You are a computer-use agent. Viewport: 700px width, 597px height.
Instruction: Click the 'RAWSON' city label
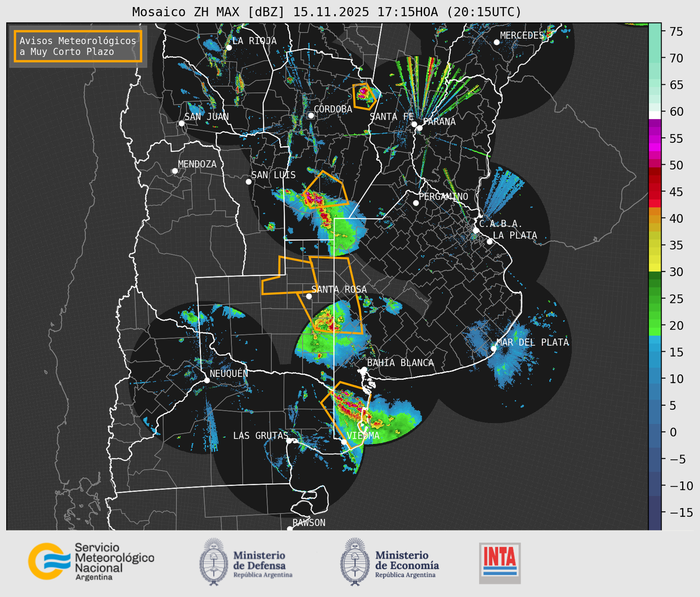(x=309, y=523)
